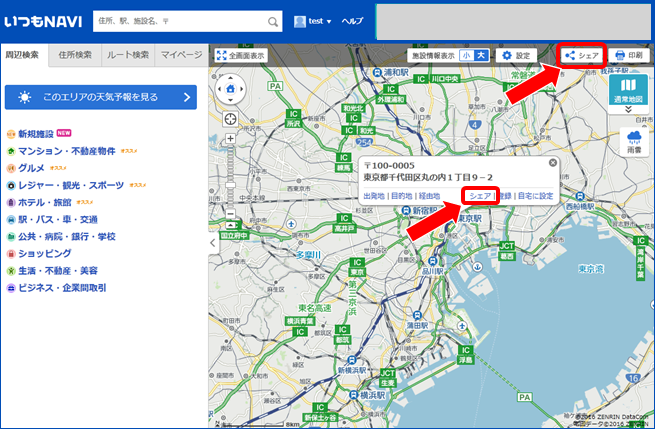Pan the map up with arrow

[x=230, y=78]
